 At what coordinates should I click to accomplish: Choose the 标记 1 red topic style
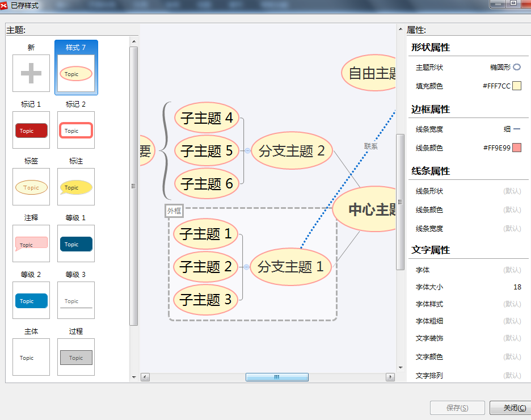[31, 130]
